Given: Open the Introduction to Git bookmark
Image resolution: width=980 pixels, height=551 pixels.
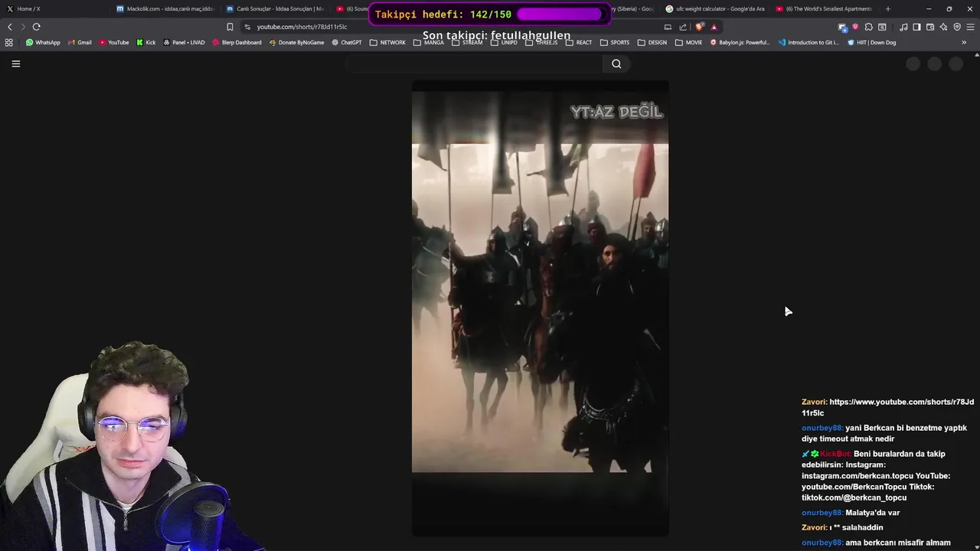Looking at the screenshot, I should click(808, 42).
